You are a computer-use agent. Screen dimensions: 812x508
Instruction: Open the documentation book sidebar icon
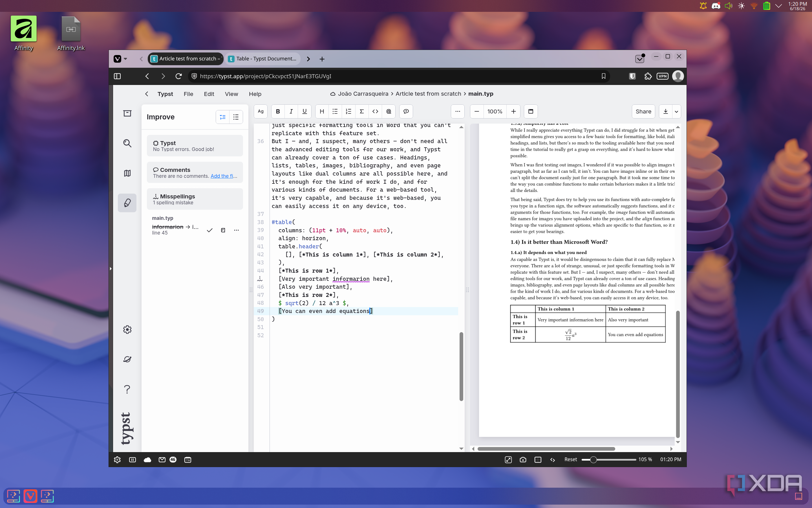click(127, 173)
